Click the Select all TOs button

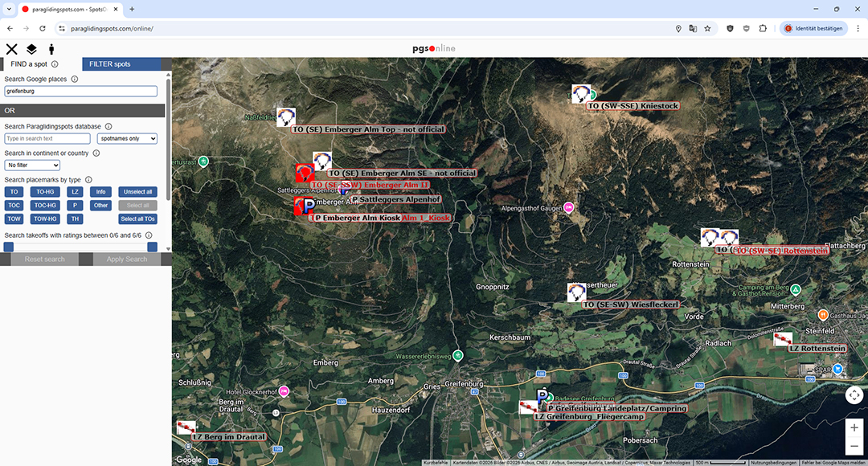[137, 219]
